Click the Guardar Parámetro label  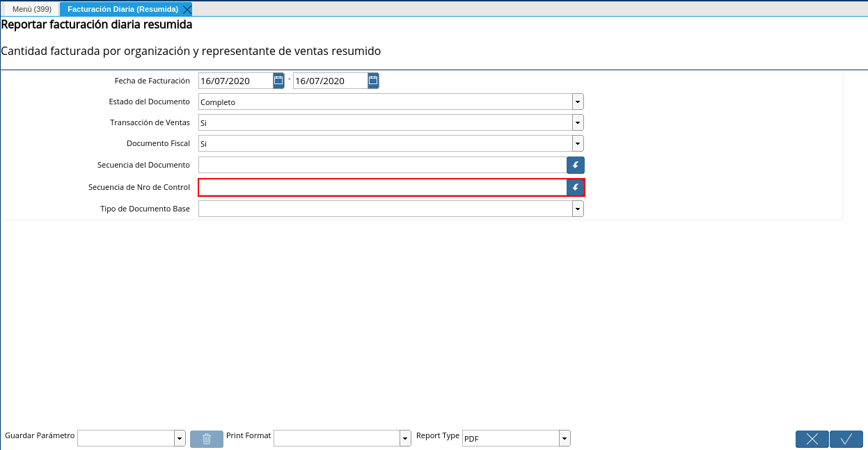[x=40, y=436]
